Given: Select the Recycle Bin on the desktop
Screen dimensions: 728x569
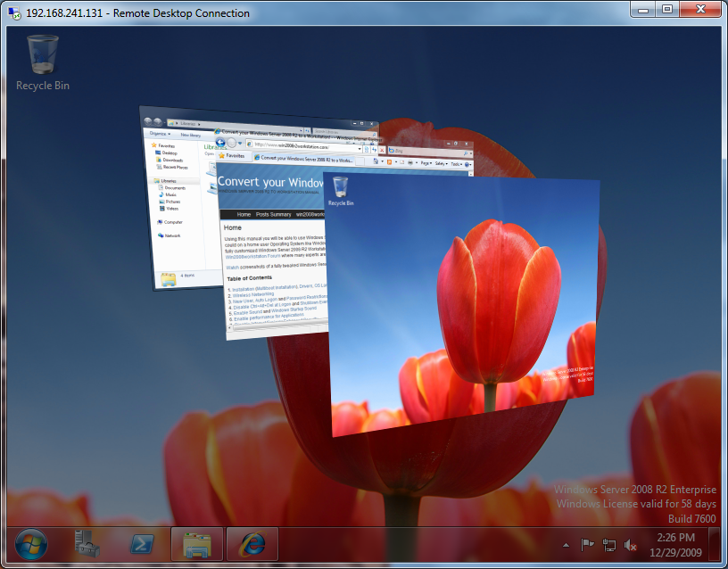Looking at the screenshot, I should pyautogui.click(x=43, y=63).
